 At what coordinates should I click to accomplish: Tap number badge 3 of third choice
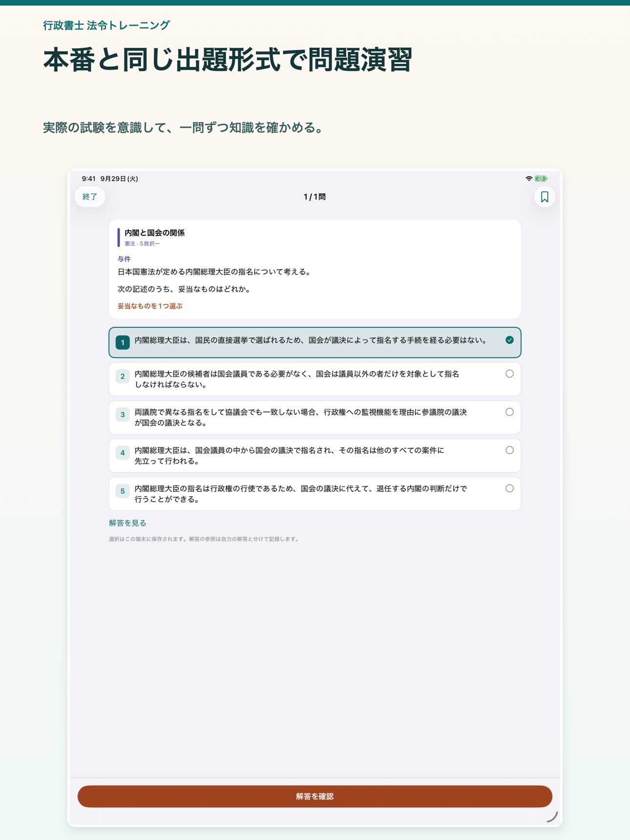tap(123, 414)
